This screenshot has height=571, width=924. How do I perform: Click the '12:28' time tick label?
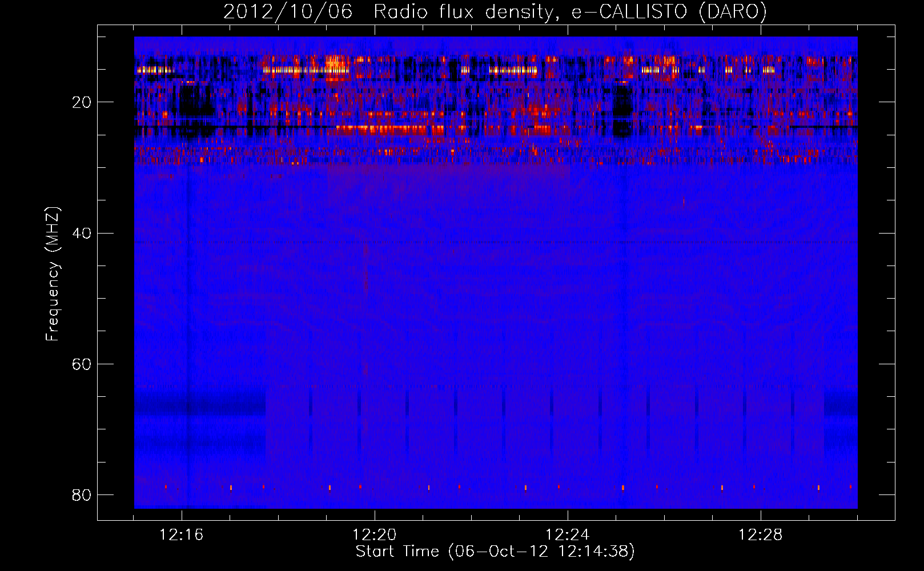click(x=760, y=535)
